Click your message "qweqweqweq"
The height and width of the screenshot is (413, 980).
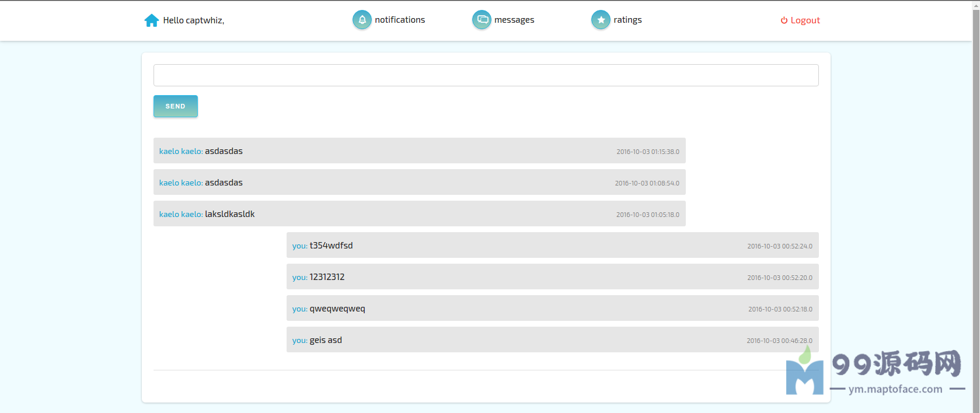pos(337,309)
